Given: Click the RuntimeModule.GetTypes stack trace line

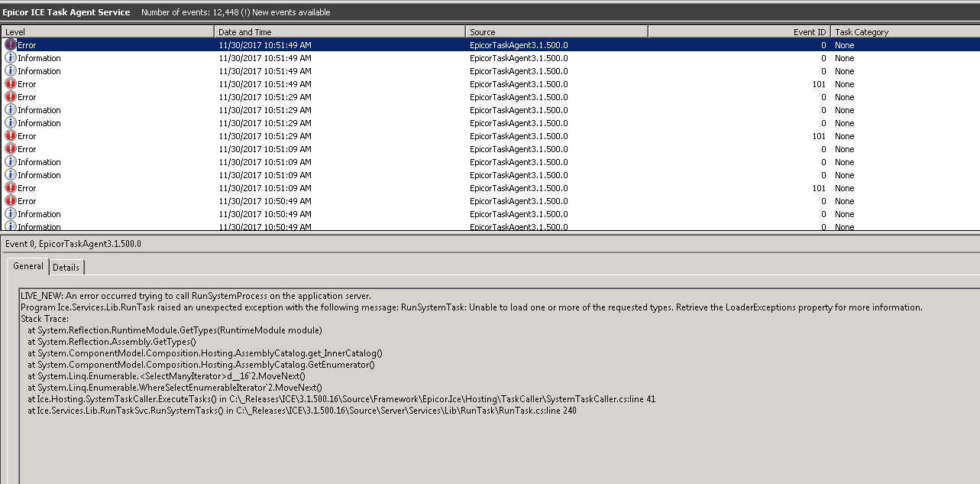Looking at the screenshot, I should tap(174, 330).
